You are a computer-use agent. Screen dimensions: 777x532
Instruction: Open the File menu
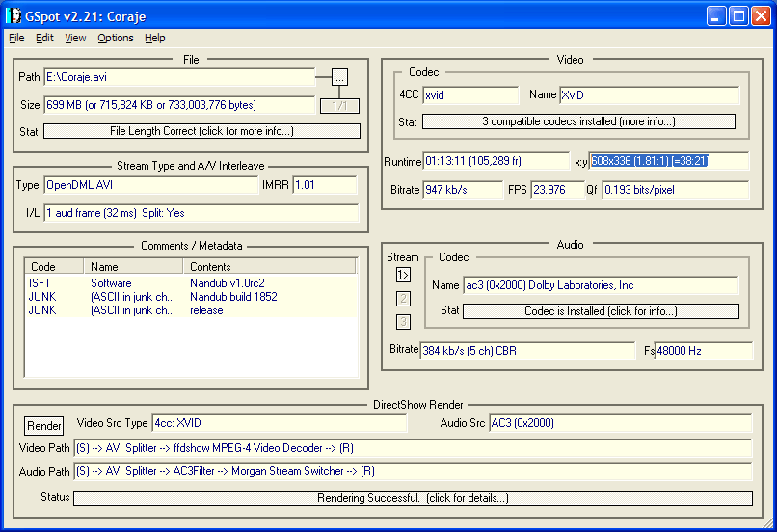pyautogui.click(x=16, y=39)
